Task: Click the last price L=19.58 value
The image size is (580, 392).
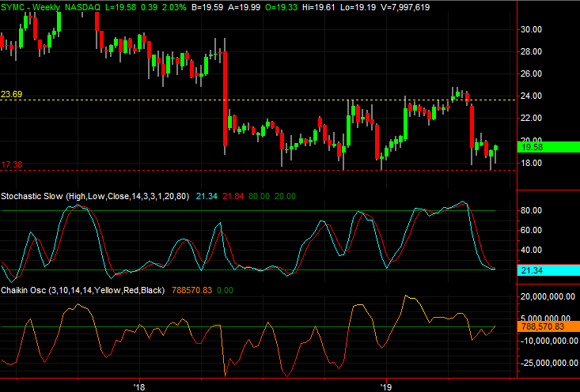Action: click(x=120, y=7)
